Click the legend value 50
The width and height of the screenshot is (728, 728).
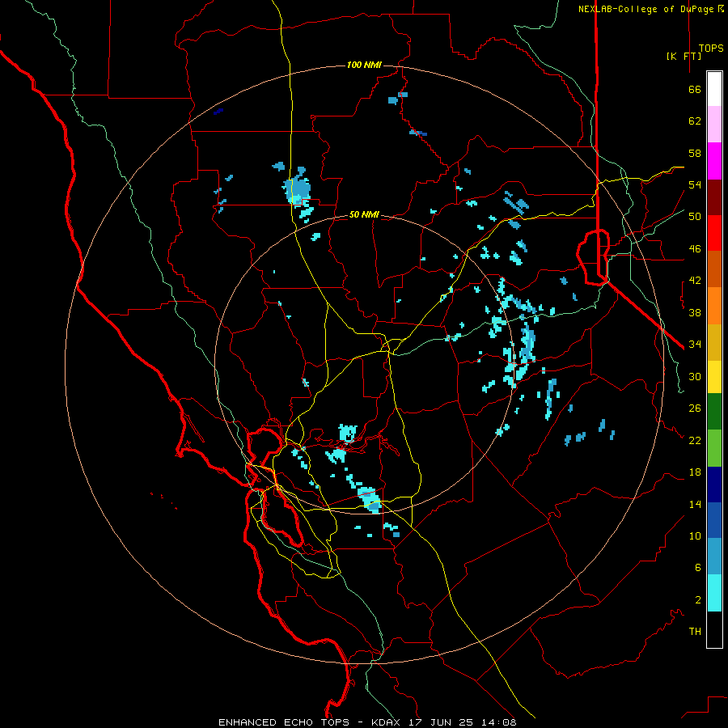(695, 217)
